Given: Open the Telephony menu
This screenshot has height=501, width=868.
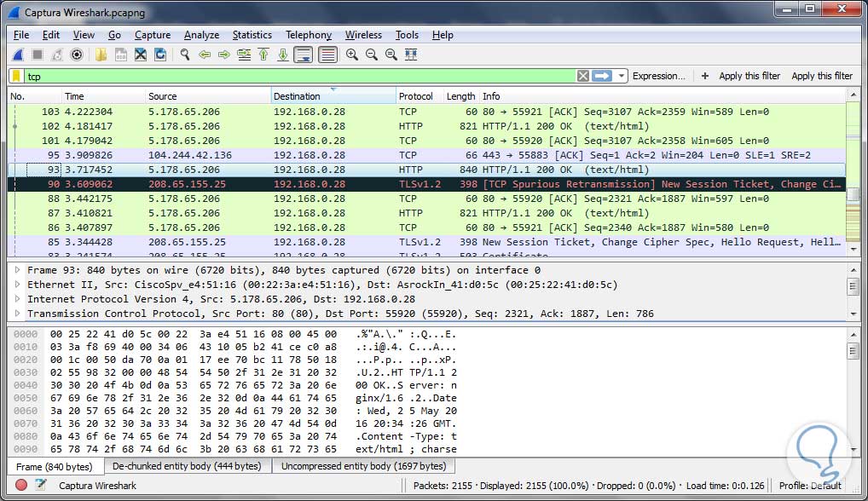Looking at the screenshot, I should coord(309,35).
